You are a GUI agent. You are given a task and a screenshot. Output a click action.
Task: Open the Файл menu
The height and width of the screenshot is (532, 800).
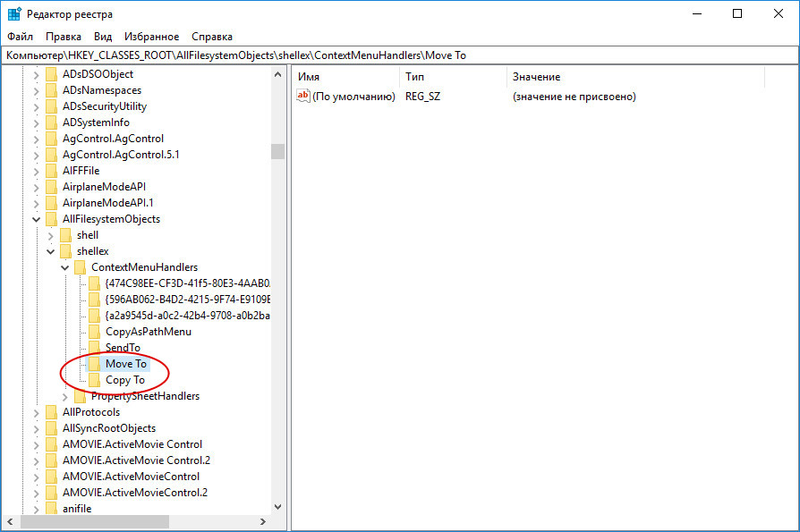(20, 37)
